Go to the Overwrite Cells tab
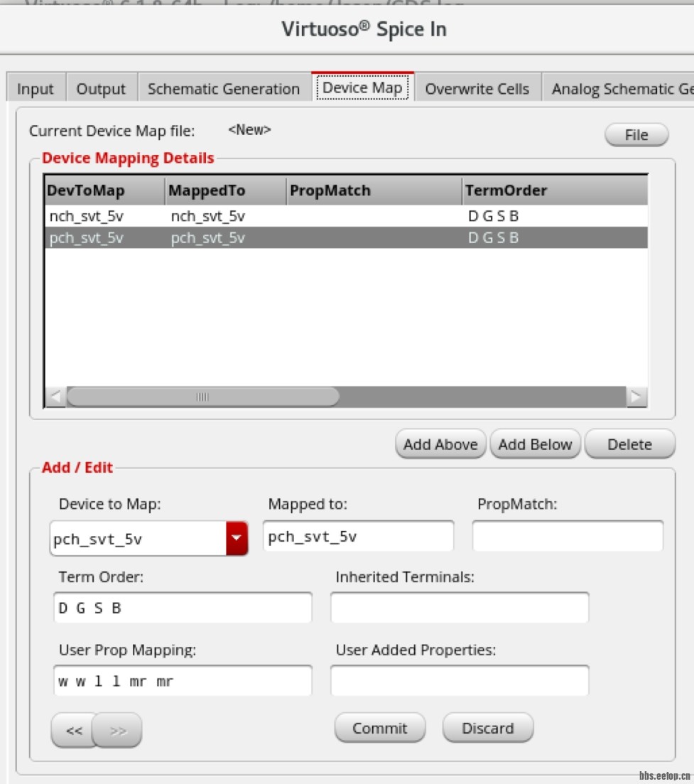Viewport: 694px width, 784px height. [477, 89]
